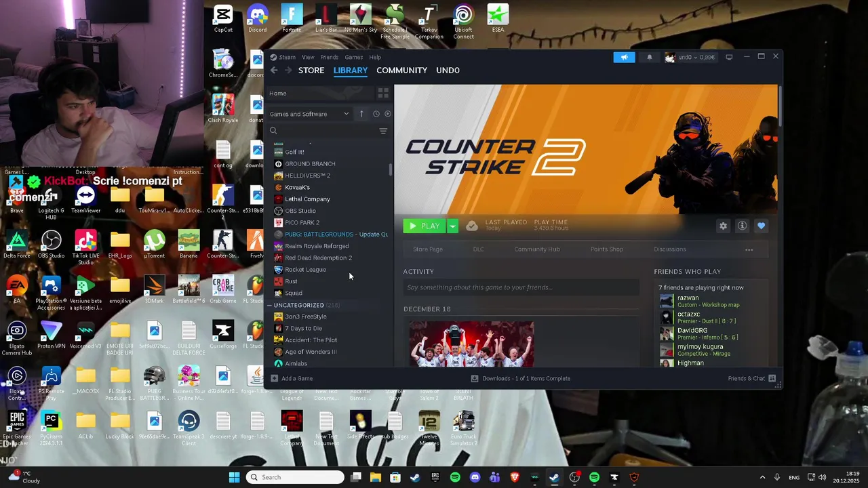Screen dimensions: 868x488
Task: Open DLC link
Action: coord(478,249)
